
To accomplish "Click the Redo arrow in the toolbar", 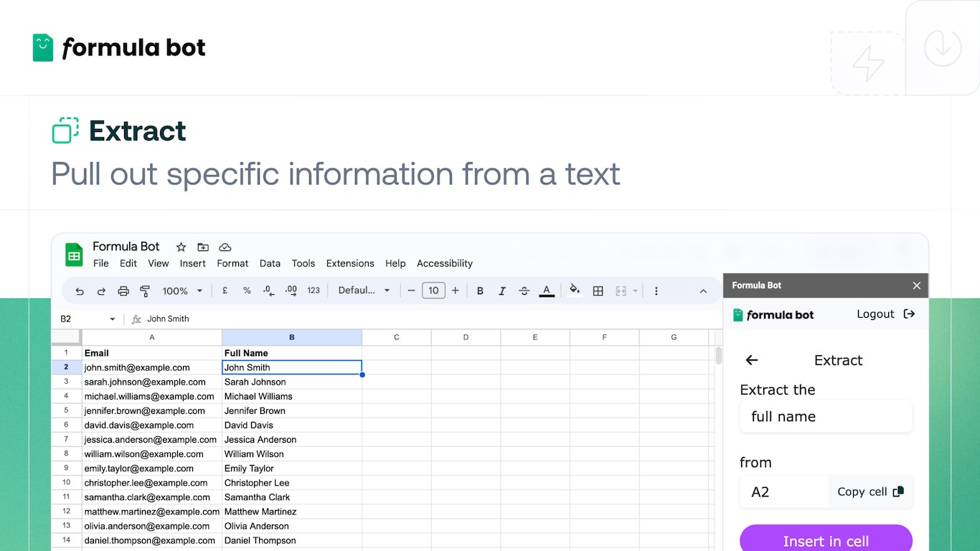I will (101, 291).
